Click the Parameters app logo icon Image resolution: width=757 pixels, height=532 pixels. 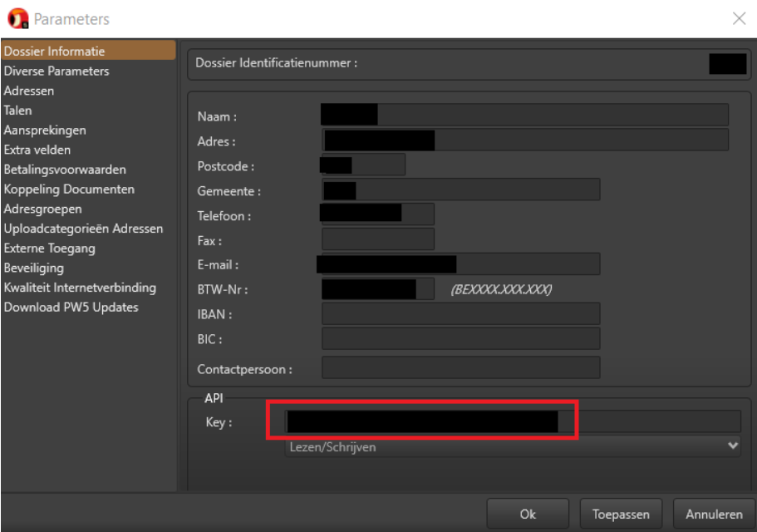click(x=17, y=19)
